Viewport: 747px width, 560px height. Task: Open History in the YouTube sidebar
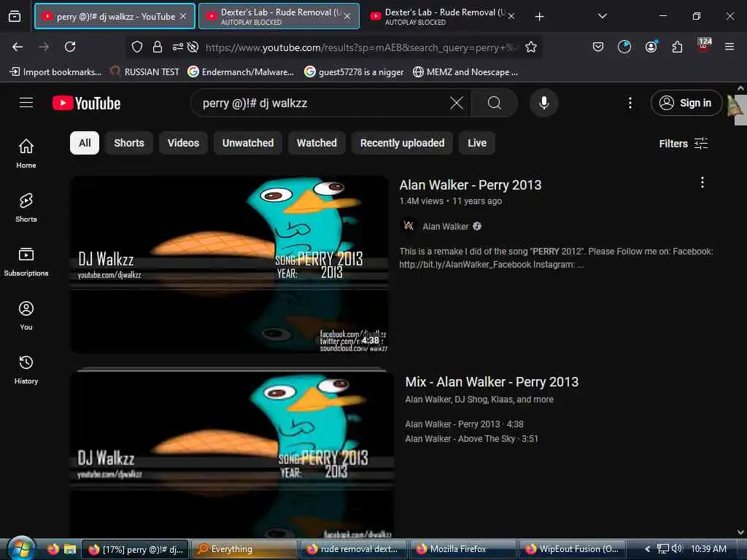coord(26,370)
